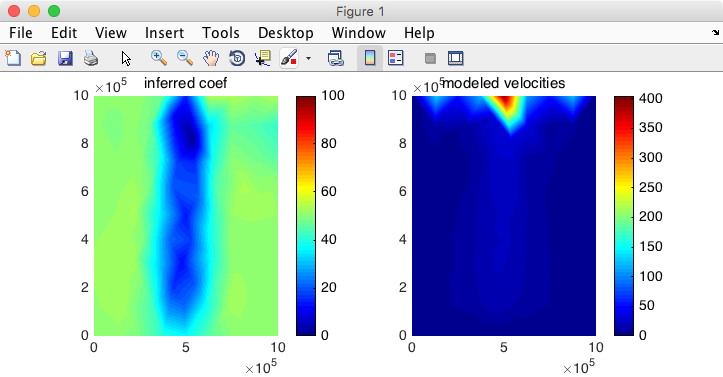Screen dimensions: 723x377
Task: Open the Desktop menu
Action: click(x=285, y=33)
